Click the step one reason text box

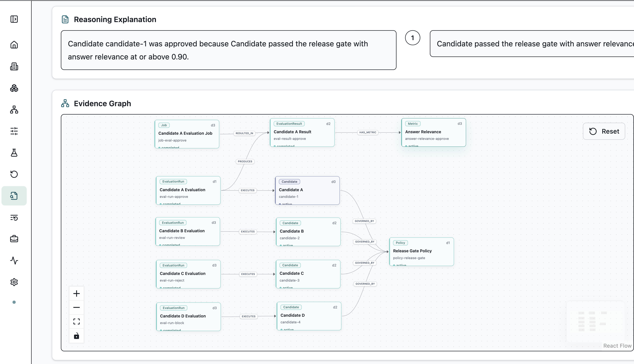pos(532,44)
